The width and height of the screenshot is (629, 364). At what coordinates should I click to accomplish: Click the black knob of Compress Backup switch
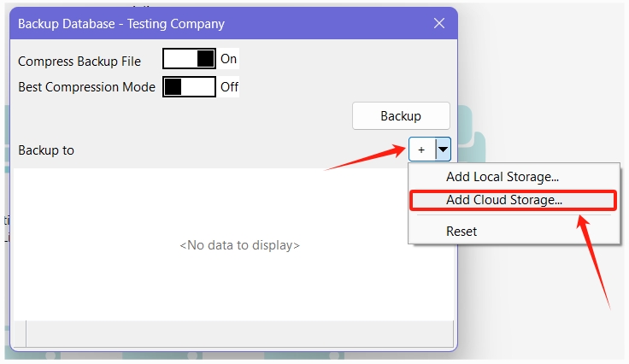(205, 59)
